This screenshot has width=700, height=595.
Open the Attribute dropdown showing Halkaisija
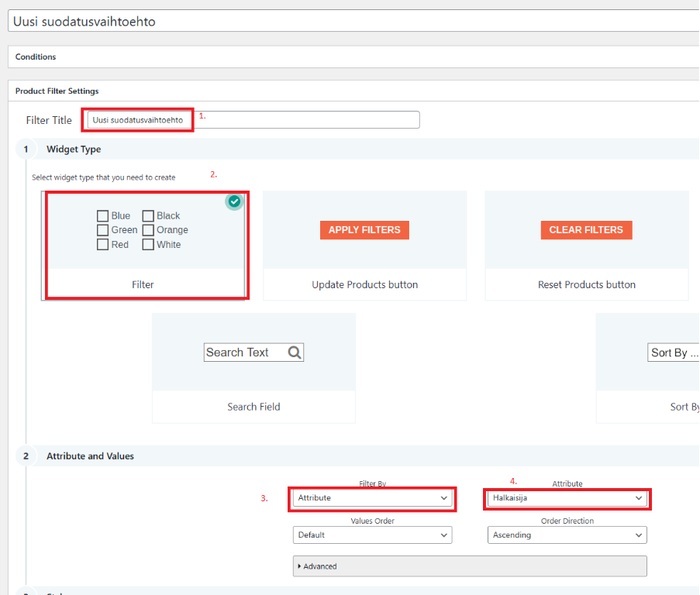[567, 497]
